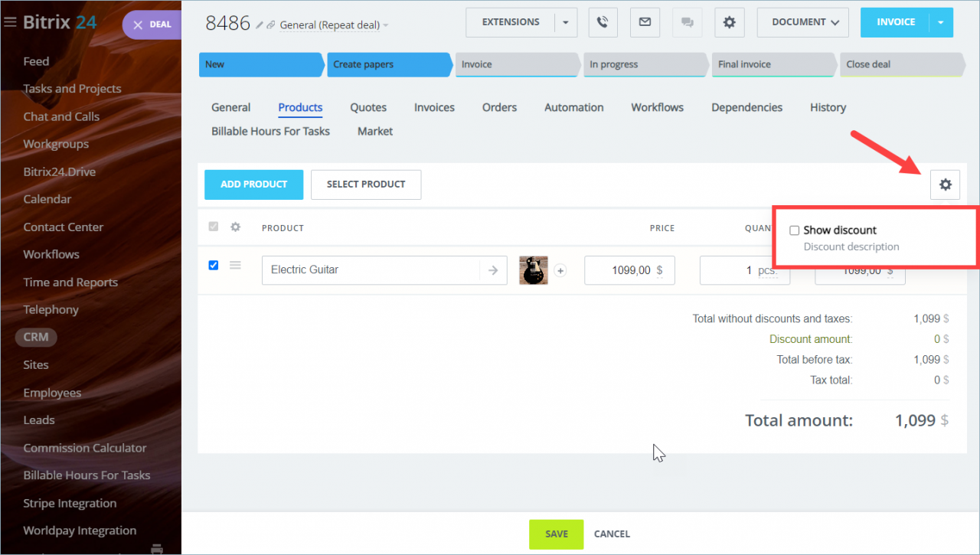Click the chat bubbles icon button
Image resolution: width=980 pixels, height=555 pixels.
(687, 22)
